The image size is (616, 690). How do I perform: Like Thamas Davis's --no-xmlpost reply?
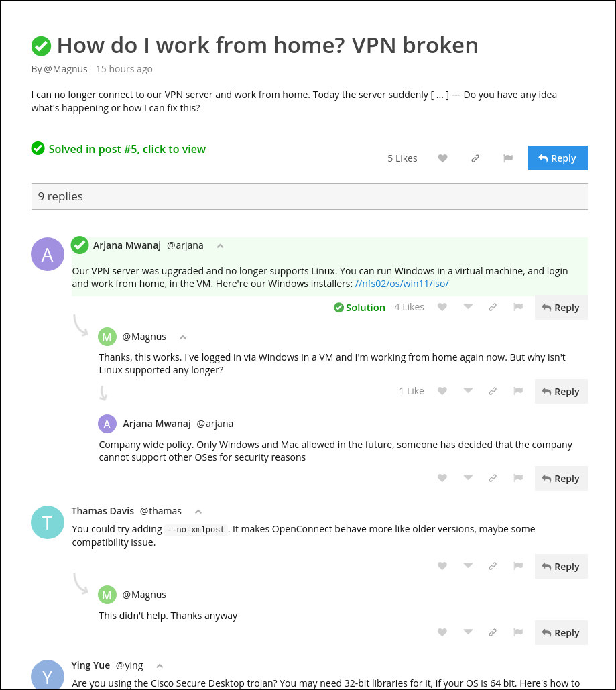[442, 566]
